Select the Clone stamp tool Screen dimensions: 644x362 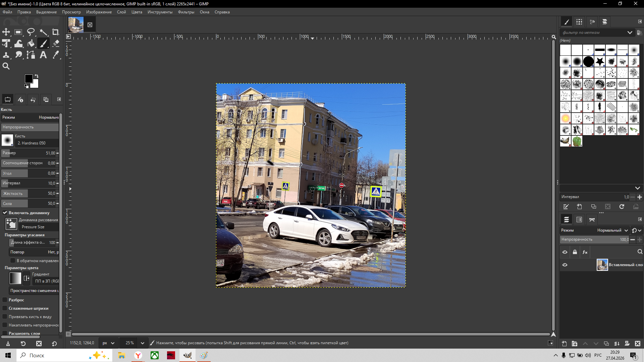click(x=6, y=55)
